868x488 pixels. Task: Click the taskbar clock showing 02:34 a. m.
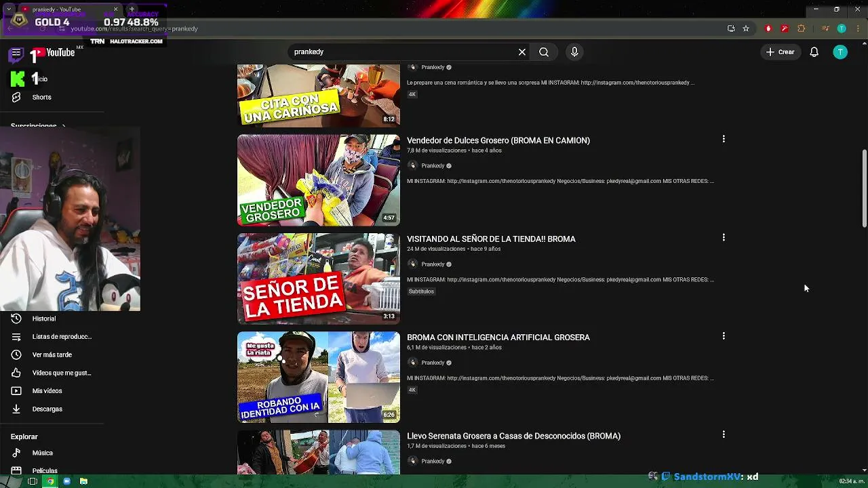click(x=851, y=481)
